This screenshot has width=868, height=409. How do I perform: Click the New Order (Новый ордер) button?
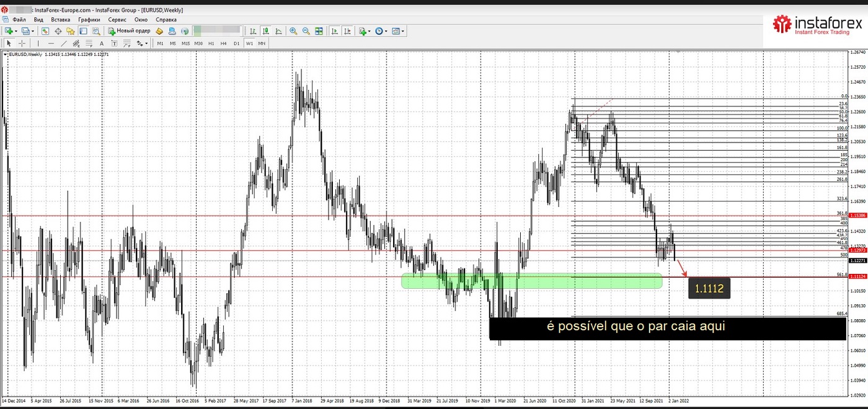(129, 31)
